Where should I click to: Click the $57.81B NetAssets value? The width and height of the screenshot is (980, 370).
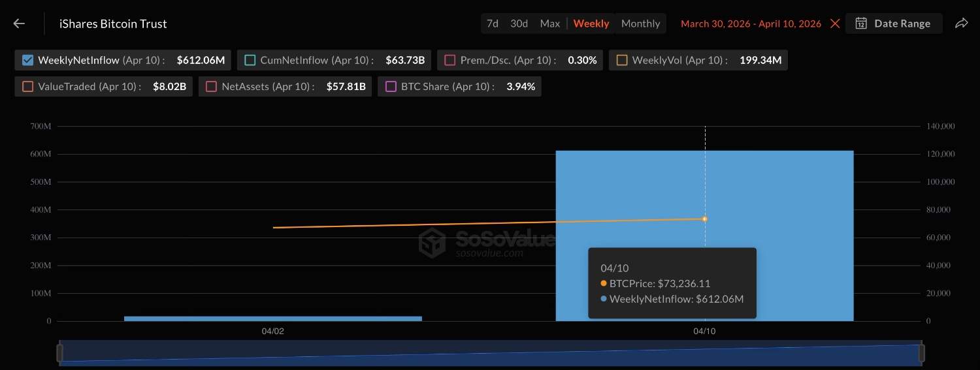click(346, 86)
